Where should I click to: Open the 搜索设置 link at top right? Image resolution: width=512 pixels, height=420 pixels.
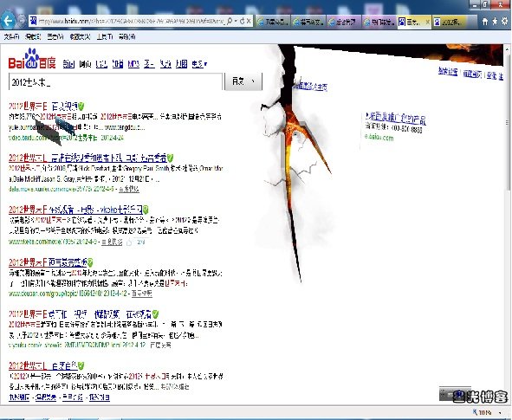[448, 72]
